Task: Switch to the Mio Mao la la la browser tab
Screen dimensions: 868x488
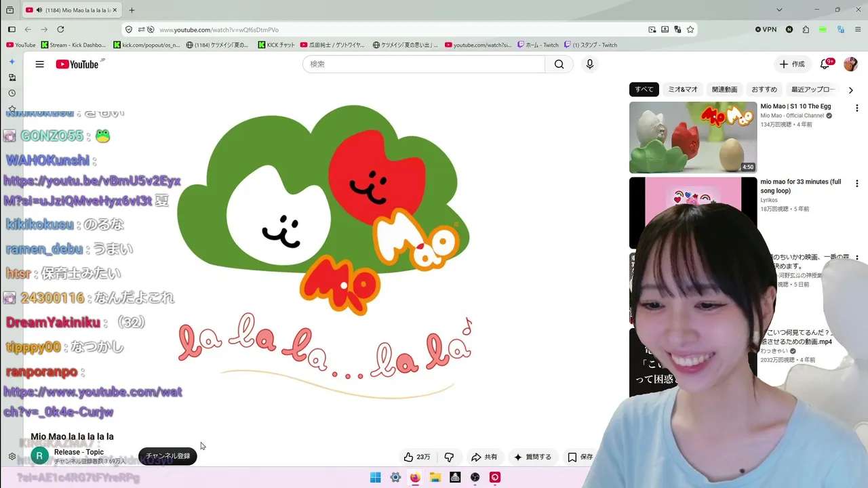Action: tap(71, 10)
